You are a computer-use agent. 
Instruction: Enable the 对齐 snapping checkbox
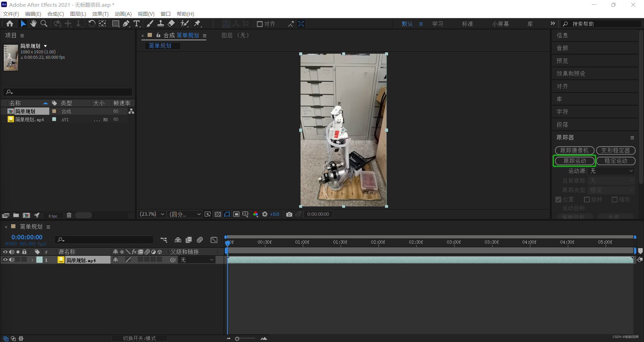(260, 24)
